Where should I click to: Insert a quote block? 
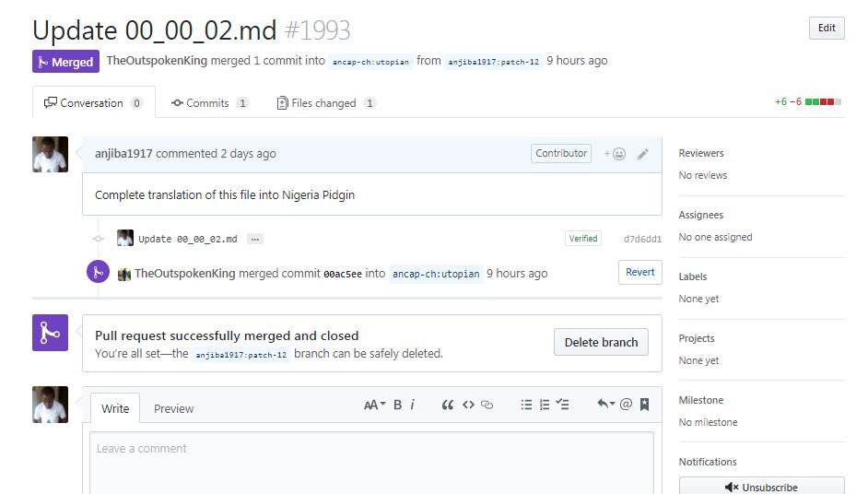pos(447,405)
